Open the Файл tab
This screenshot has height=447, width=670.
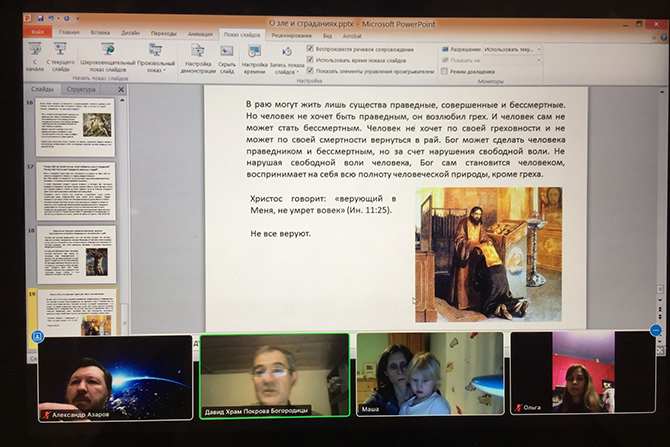click(38, 32)
